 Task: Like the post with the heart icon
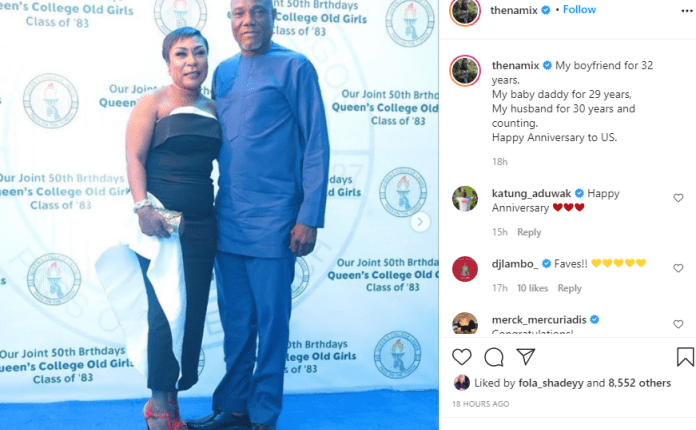coord(462,357)
